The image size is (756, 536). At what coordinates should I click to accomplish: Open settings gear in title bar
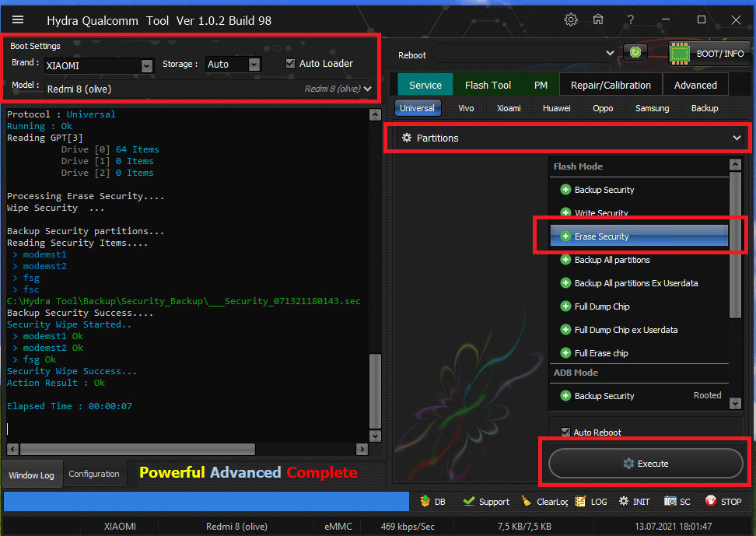[571, 19]
